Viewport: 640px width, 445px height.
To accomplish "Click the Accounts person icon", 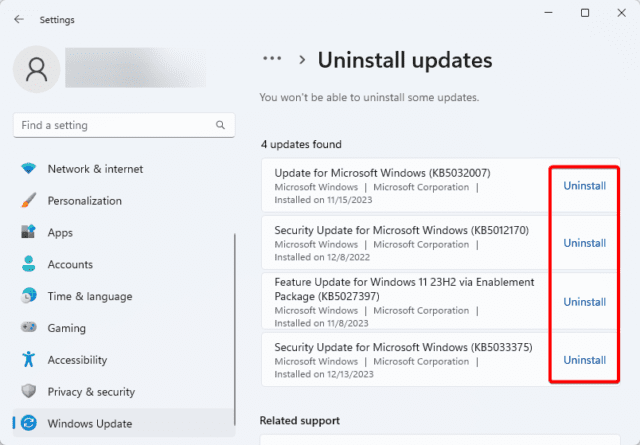I will coord(29,264).
